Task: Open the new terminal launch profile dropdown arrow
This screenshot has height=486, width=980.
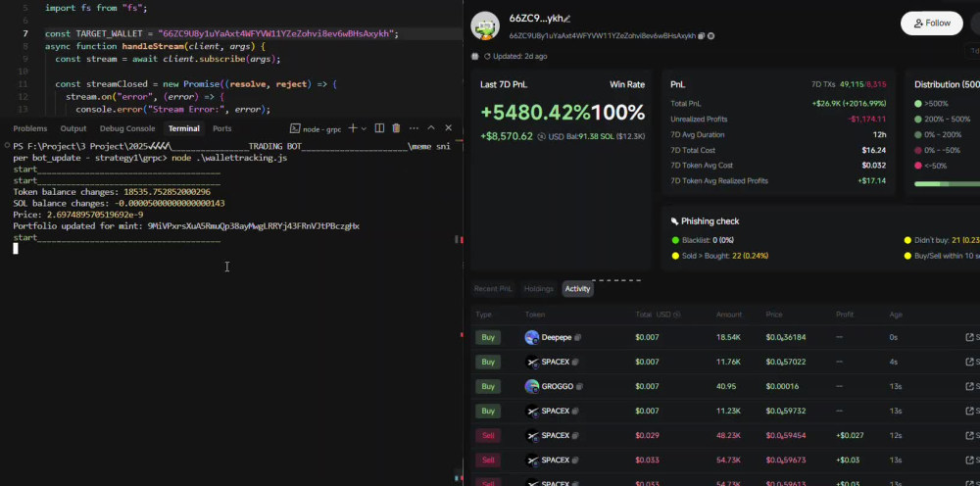Action: click(x=364, y=128)
